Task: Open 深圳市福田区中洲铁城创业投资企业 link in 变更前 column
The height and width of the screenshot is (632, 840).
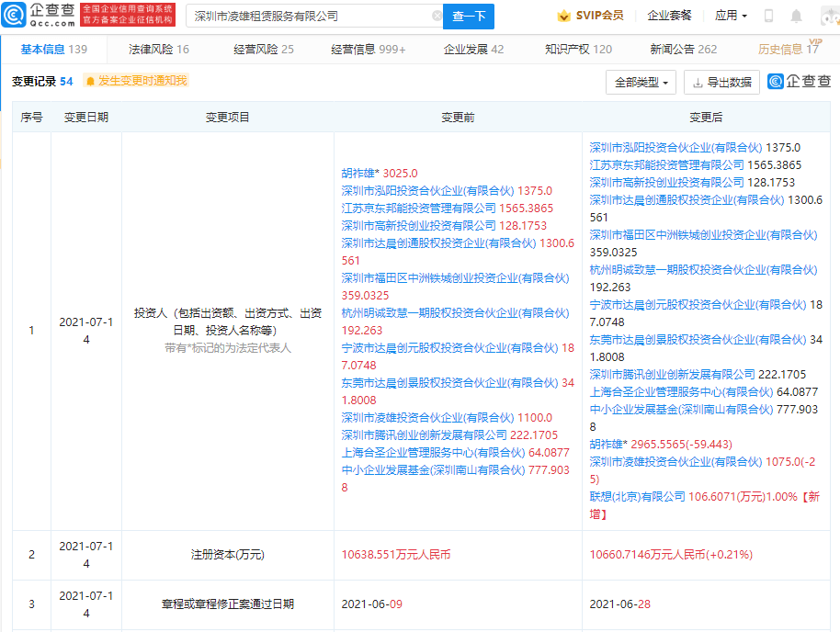Action: tap(455, 278)
